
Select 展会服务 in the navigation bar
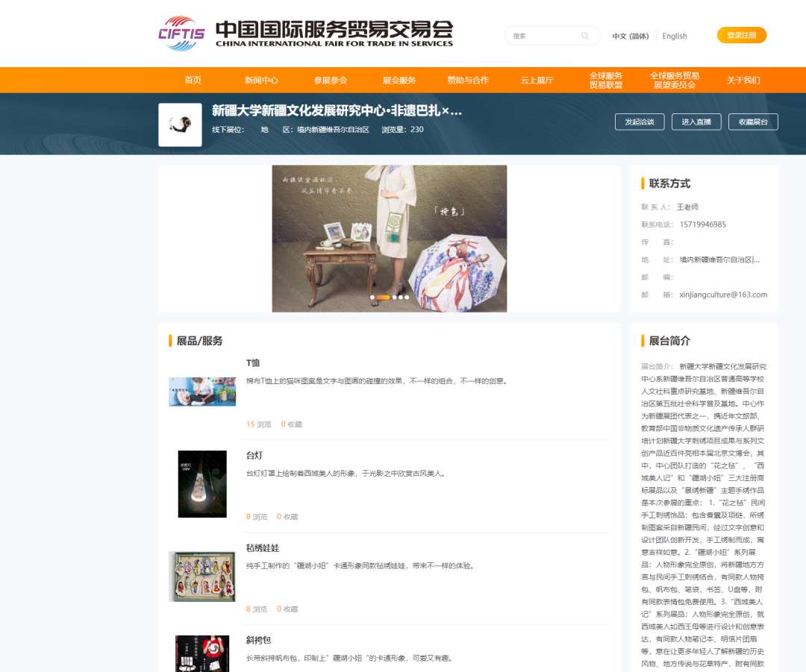click(399, 80)
